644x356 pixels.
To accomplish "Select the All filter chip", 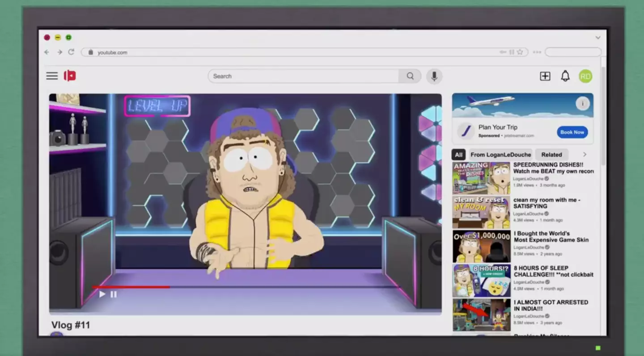I will (x=458, y=154).
